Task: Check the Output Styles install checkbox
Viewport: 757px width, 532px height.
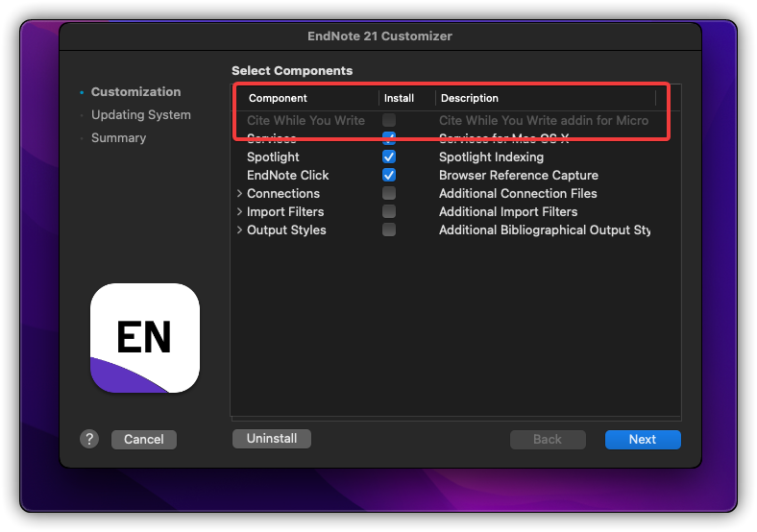Action: click(x=389, y=230)
